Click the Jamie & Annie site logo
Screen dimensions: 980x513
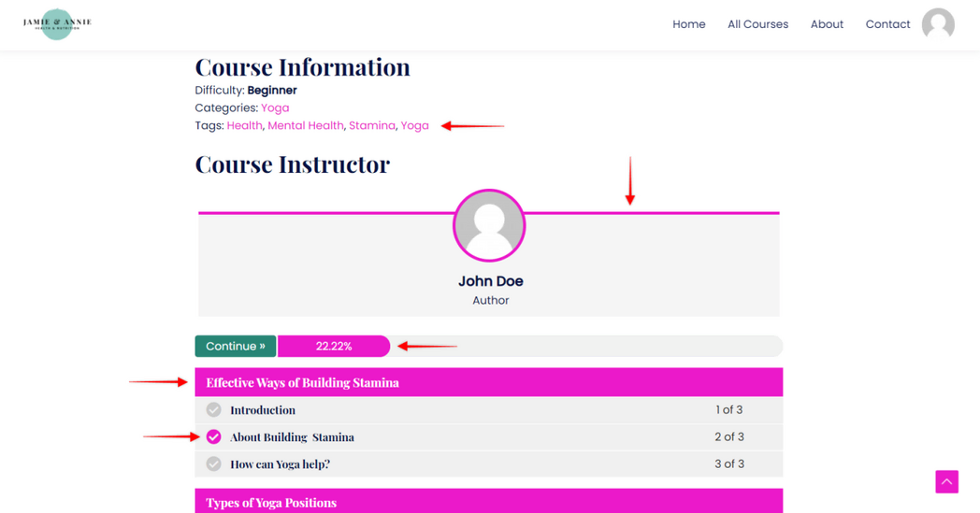(x=57, y=23)
